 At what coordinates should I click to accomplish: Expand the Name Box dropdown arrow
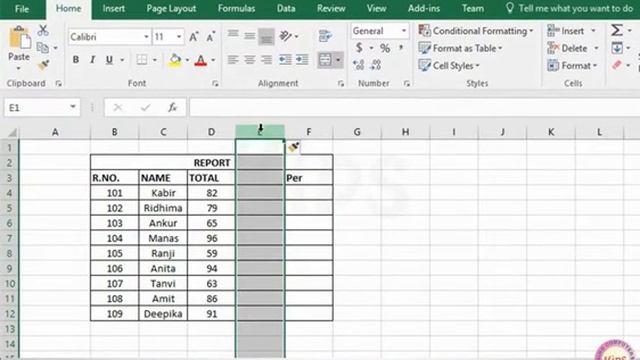tap(73, 107)
